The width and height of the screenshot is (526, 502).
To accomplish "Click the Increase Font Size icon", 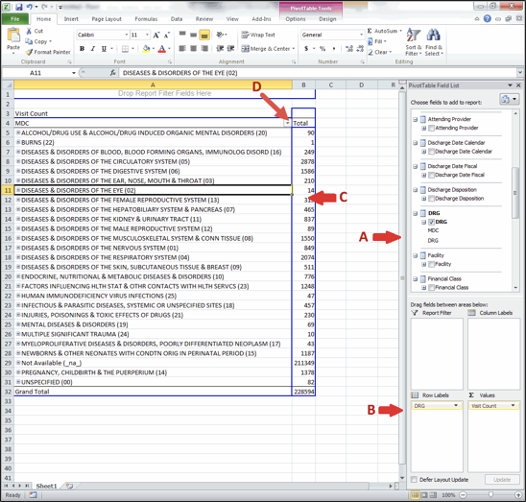I will (156, 35).
